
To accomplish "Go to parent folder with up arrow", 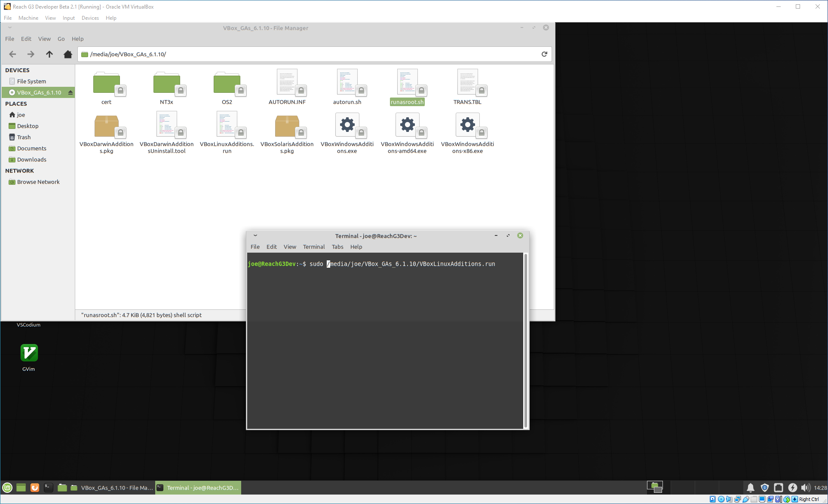I will click(49, 54).
